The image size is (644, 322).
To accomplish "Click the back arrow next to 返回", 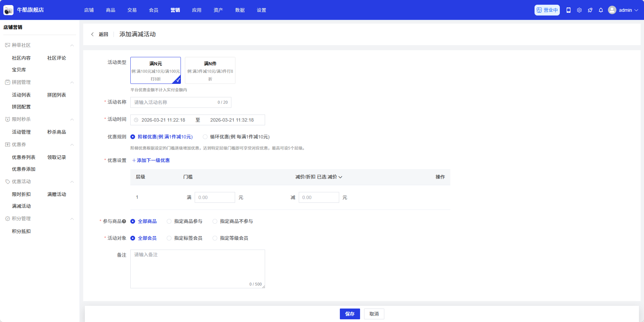I will coord(92,34).
